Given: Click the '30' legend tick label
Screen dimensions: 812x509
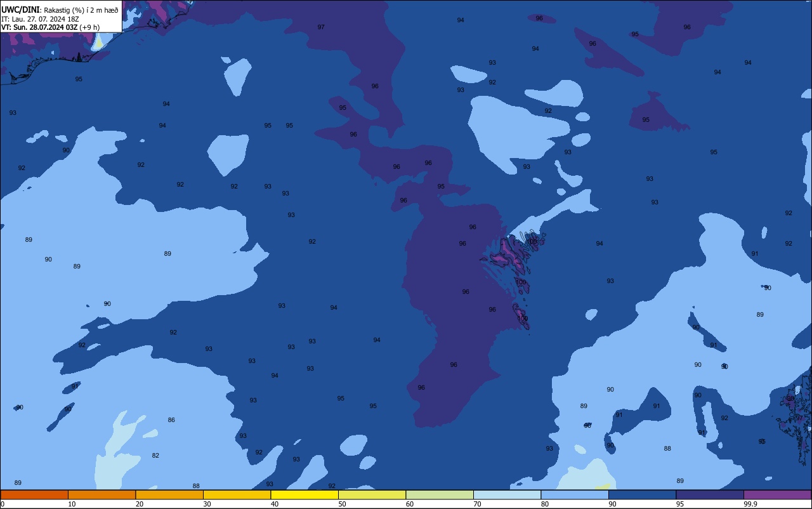Looking at the screenshot, I should (207, 504).
